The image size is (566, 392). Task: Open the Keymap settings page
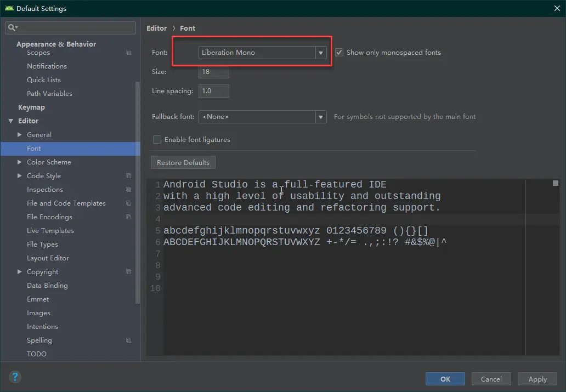[31, 107]
